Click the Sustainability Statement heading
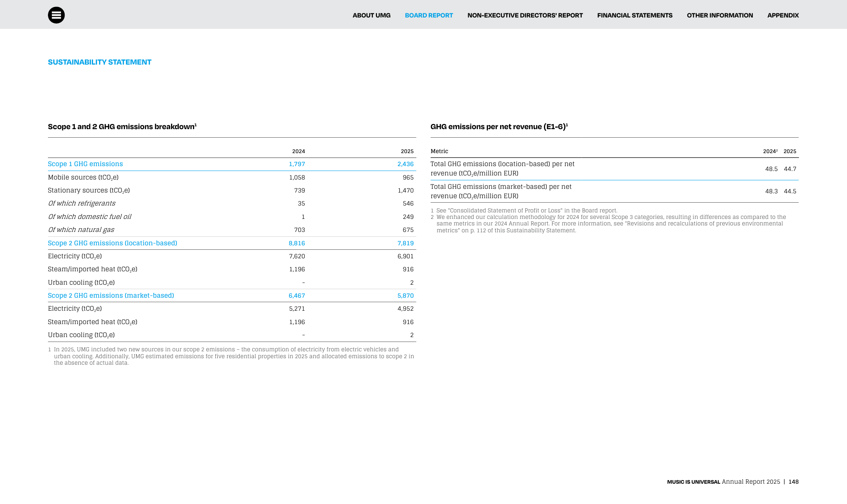The height and width of the screenshot is (504, 847). 100,62
